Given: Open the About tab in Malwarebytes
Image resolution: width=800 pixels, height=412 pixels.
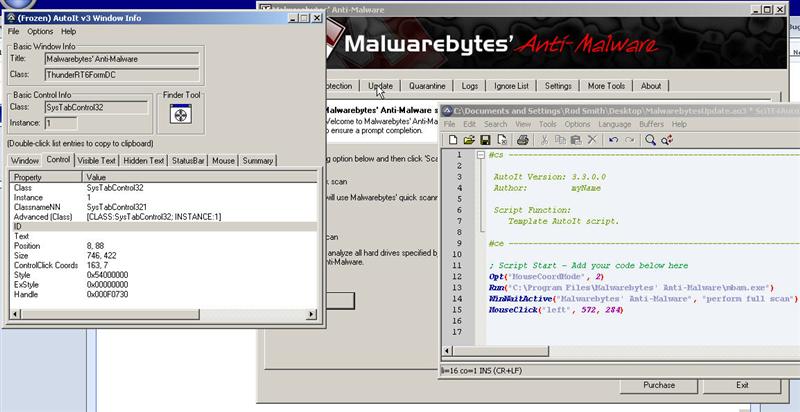Looking at the screenshot, I should pyautogui.click(x=651, y=86).
